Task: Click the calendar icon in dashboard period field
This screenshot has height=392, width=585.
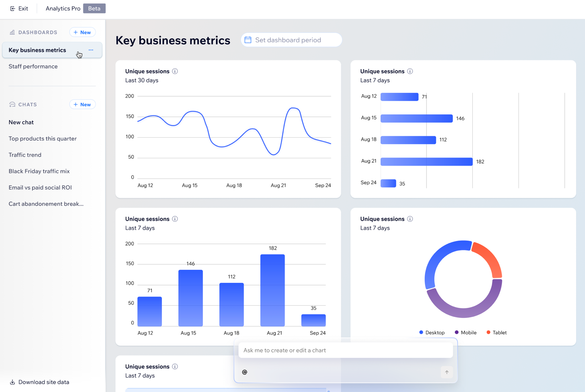Action: point(248,40)
